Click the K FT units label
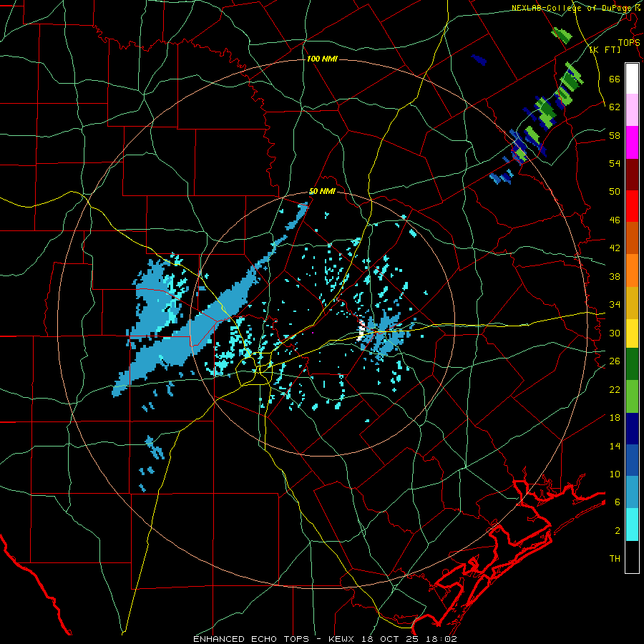644x644 pixels. (x=605, y=49)
